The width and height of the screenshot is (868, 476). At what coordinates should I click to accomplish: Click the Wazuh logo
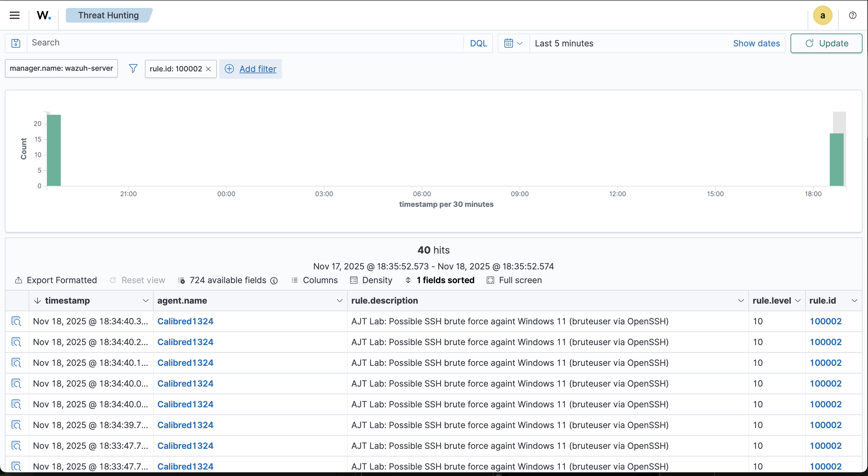(44, 15)
